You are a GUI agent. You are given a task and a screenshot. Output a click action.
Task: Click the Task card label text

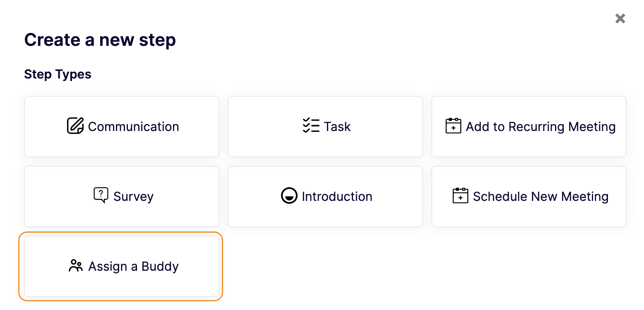337,126
